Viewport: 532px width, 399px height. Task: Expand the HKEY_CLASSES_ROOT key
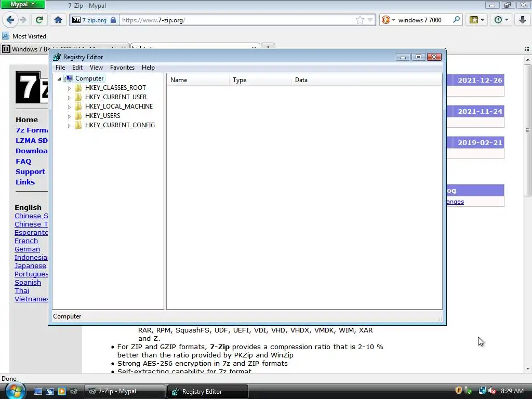[69, 88]
